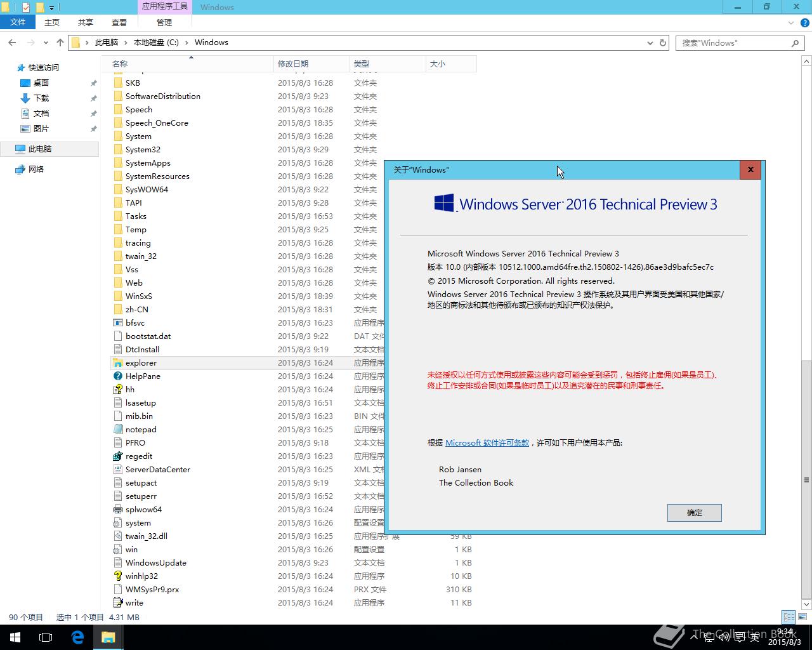Click new folder icon in Quick Access Toolbar
Viewport: 812px width, 650px height.
[40, 8]
